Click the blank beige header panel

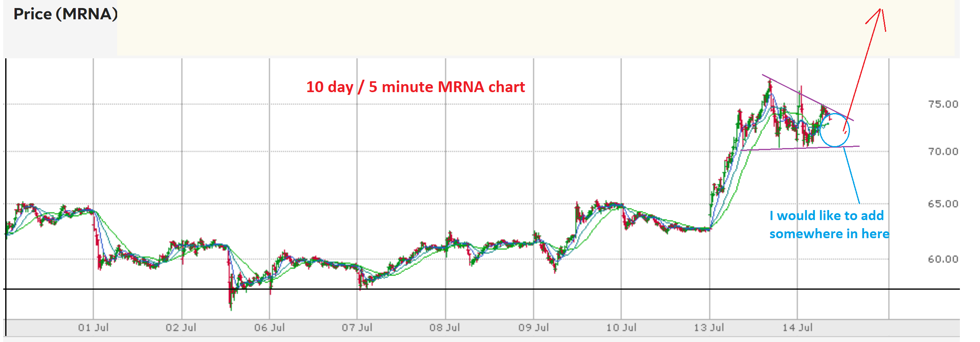(536, 27)
